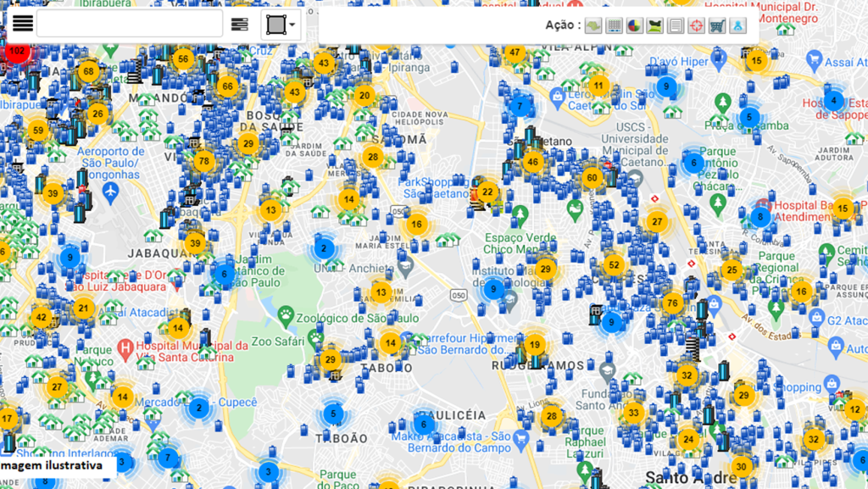Expand the red cluster marker 102

click(x=17, y=51)
